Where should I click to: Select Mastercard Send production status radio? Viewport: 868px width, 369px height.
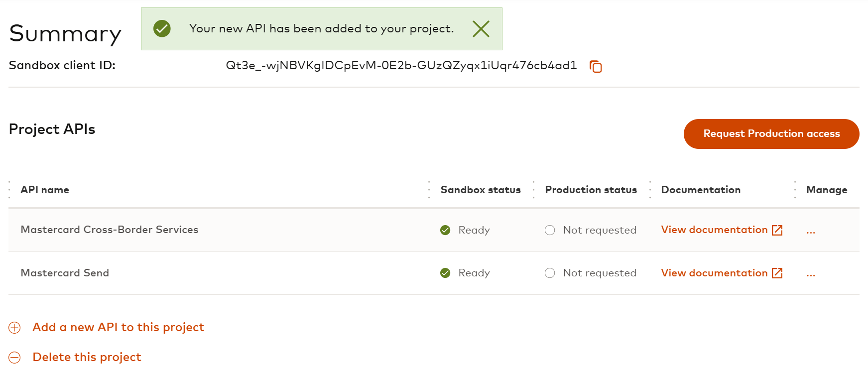click(550, 273)
